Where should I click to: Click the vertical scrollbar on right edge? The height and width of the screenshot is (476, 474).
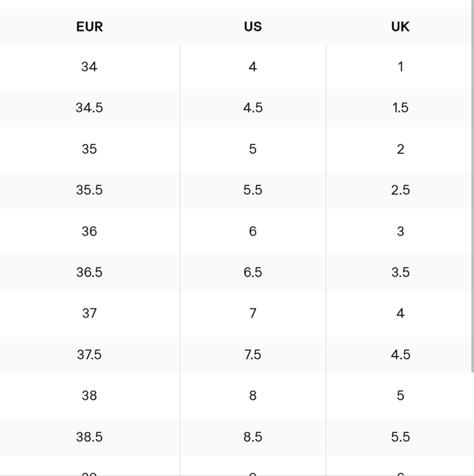pyautogui.click(x=472, y=186)
